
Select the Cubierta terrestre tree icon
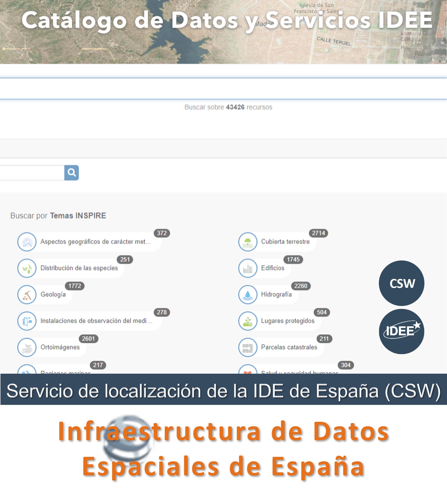tap(248, 242)
